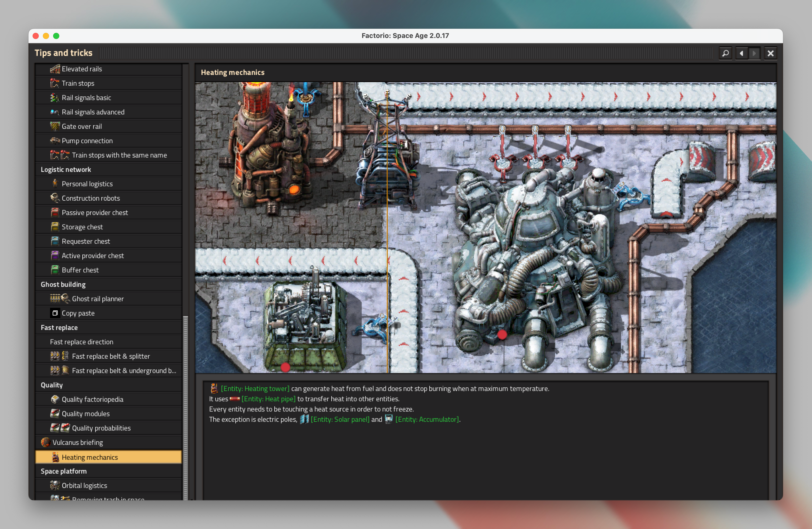
Task: Open the Elevated rails tip
Action: (x=109, y=69)
